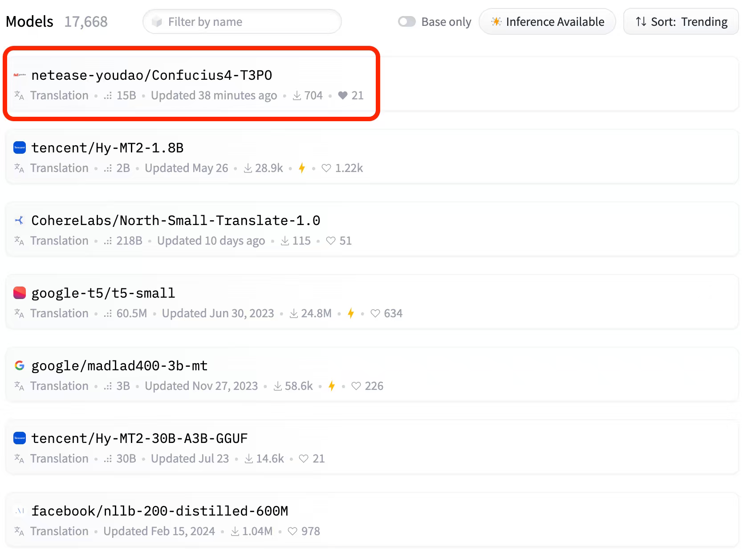Click the CohereLabs organization avatar
Image resolution: width=756 pixels, height=557 pixels.
(x=20, y=220)
